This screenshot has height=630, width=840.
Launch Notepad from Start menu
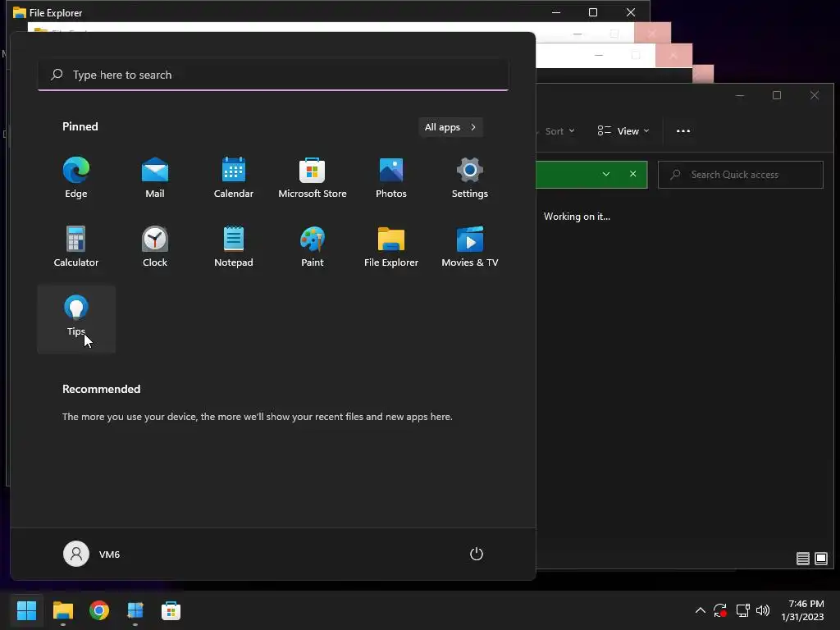click(x=234, y=246)
